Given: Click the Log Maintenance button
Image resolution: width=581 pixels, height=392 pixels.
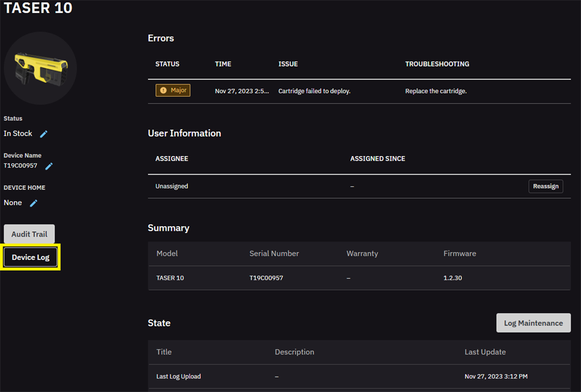Looking at the screenshot, I should (533, 323).
